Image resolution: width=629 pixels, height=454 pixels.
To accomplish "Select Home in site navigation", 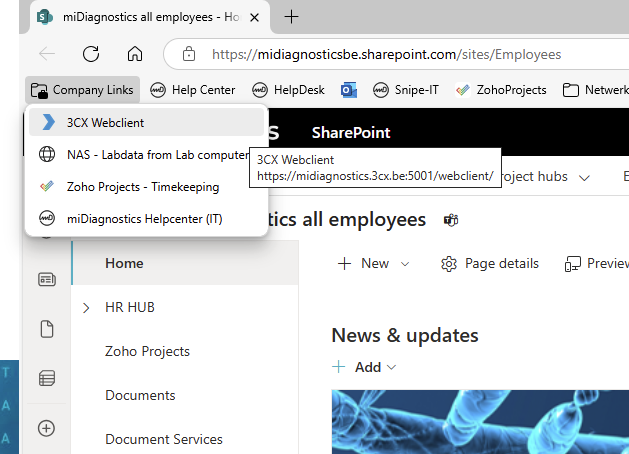I will 185,263.
